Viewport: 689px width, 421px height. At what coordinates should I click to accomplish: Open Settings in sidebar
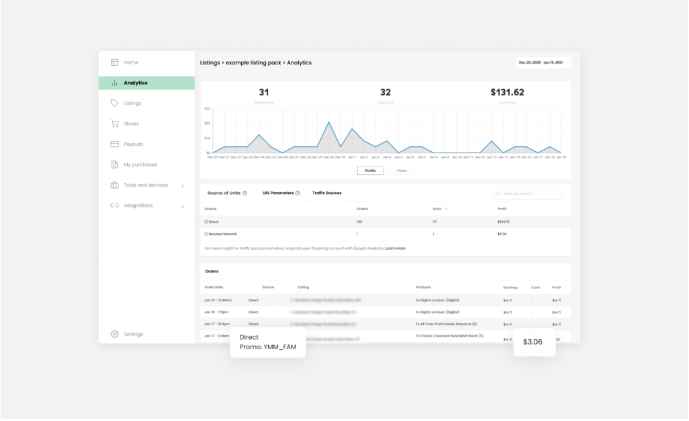tap(133, 334)
